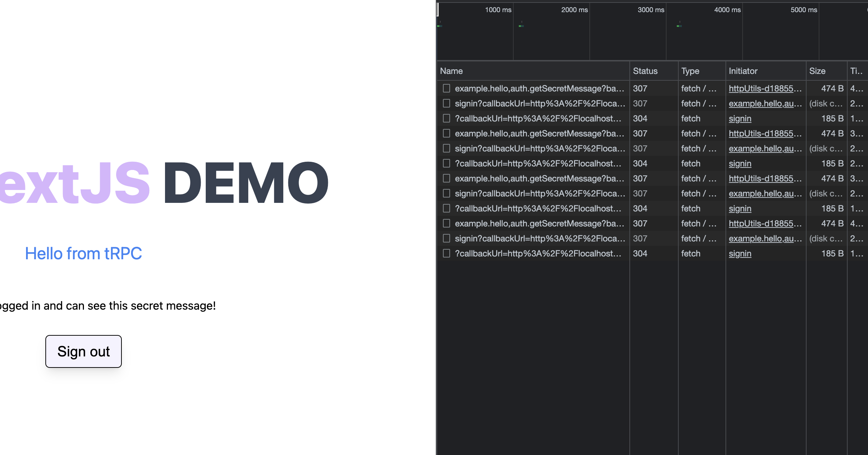
Task: Open the example.hello,au initiator link
Action: click(x=766, y=103)
